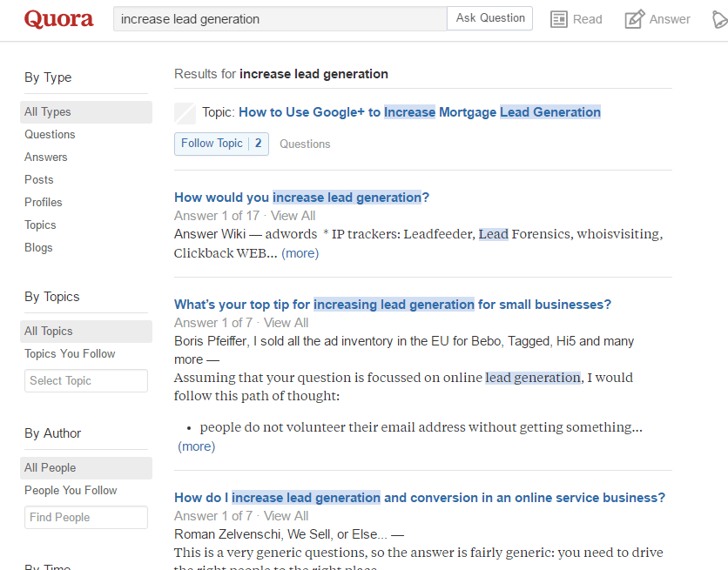Select the All Types filter
728x570 pixels.
pyautogui.click(x=86, y=111)
